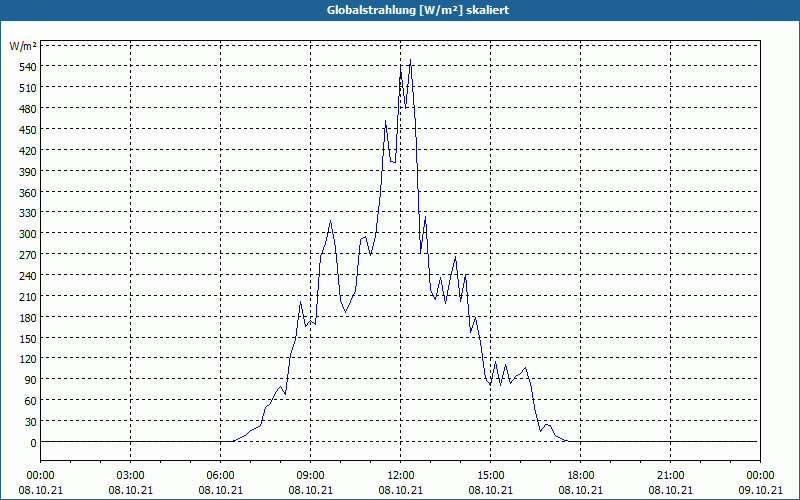Click the 90 y-axis value
The width and height of the screenshot is (800, 500).
click(30, 380)
